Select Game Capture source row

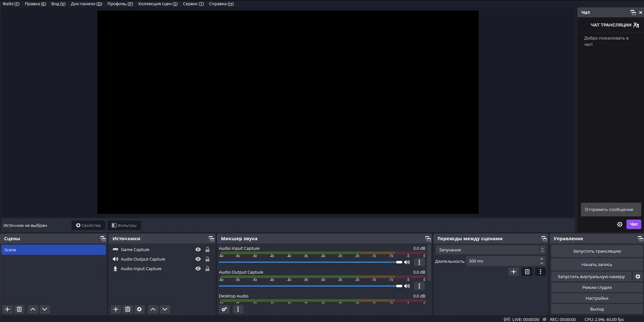click(x=161, y=250)
